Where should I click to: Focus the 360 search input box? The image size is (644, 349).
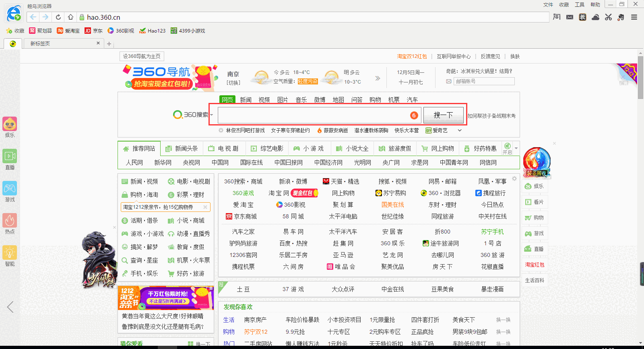point(314,115)
